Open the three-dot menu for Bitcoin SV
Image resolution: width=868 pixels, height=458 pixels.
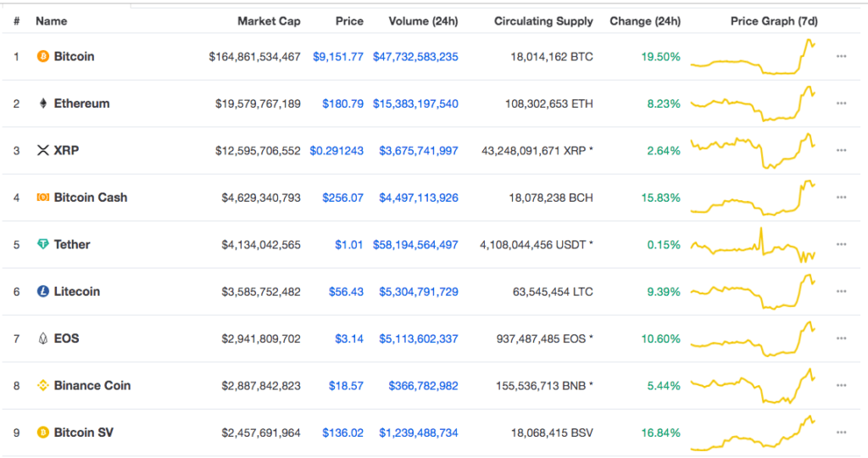point(842,433)
